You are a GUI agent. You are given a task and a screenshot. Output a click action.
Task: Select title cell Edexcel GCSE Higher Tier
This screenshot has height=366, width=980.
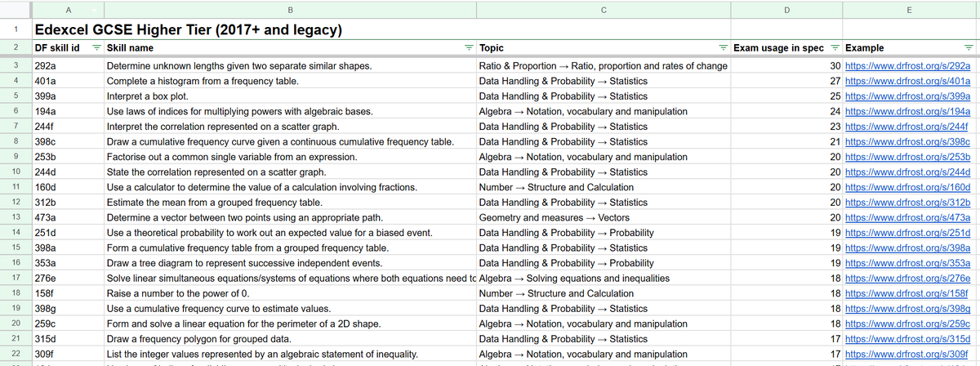[187, 30]
